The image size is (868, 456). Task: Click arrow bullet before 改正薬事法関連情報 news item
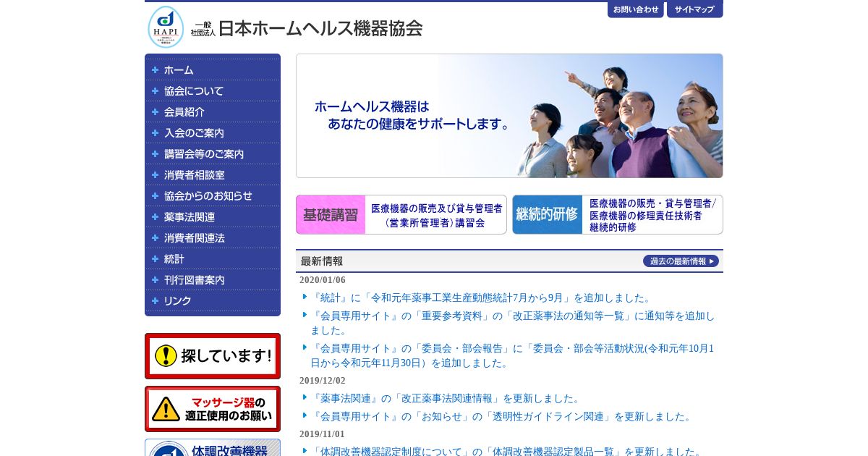coord(305,397)
